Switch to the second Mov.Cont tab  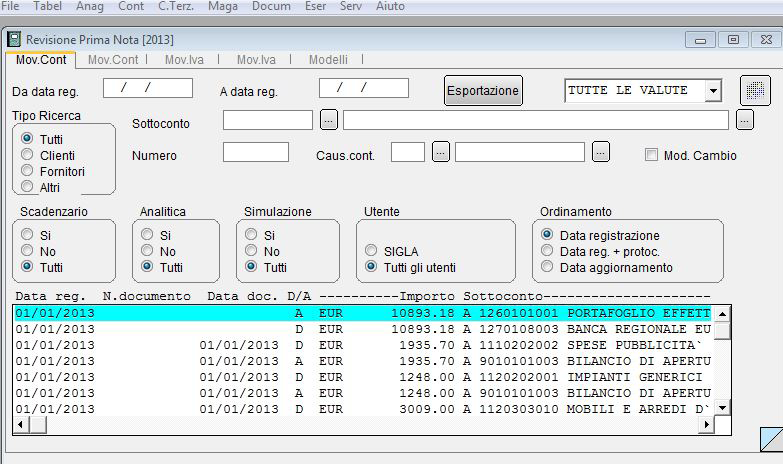pos(113,59)
